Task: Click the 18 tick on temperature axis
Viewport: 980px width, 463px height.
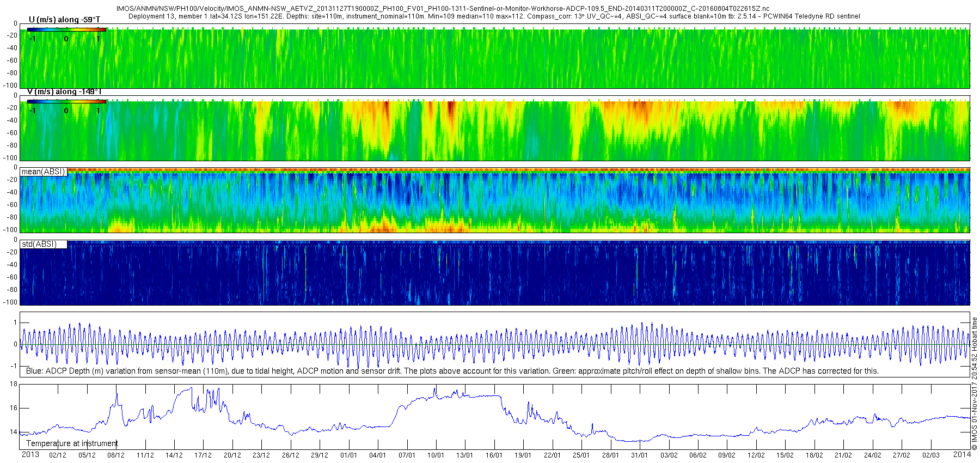Action: tap(14, 384)
